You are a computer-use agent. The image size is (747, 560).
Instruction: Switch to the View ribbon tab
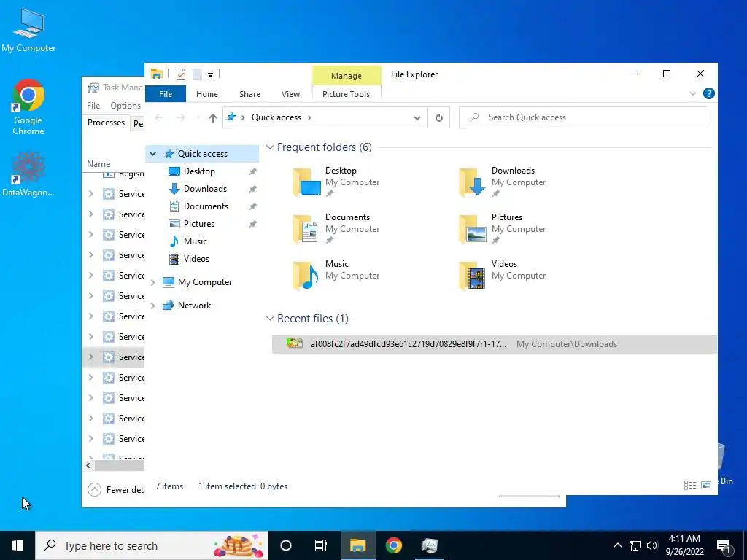pyautogui.click(x=290, y=94)
